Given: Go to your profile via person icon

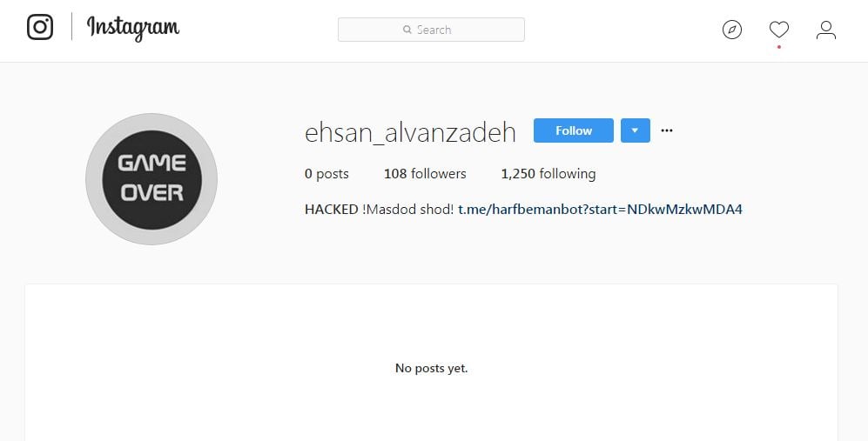Looking at the screenshot, I should [x=826, y=30].
